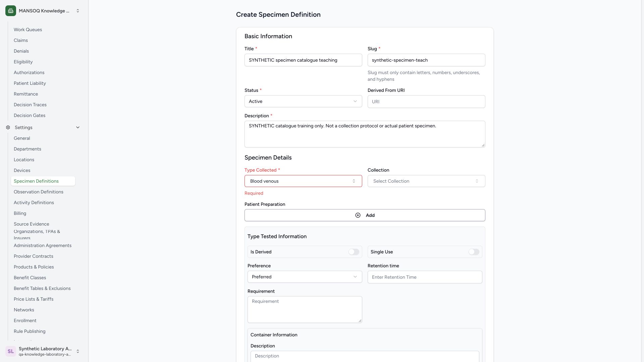The image size is (644, 362).
Task: Click the SL user avatar
Action: (x=11, y=351)
